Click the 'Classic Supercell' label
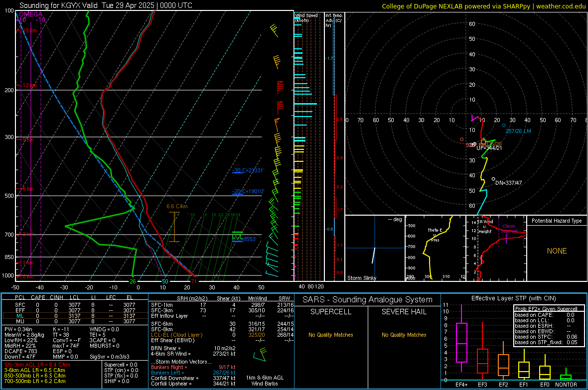Viewport: 588px width, 390px height. point(509,229)
